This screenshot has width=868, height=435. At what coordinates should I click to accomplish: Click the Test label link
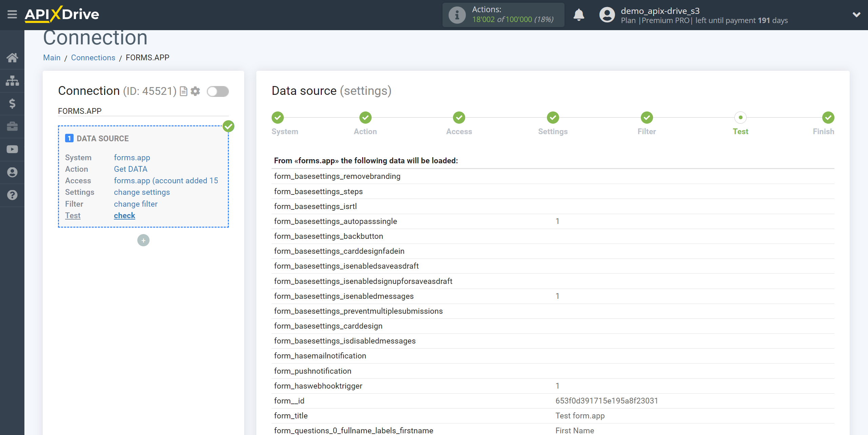coord(73,215)
